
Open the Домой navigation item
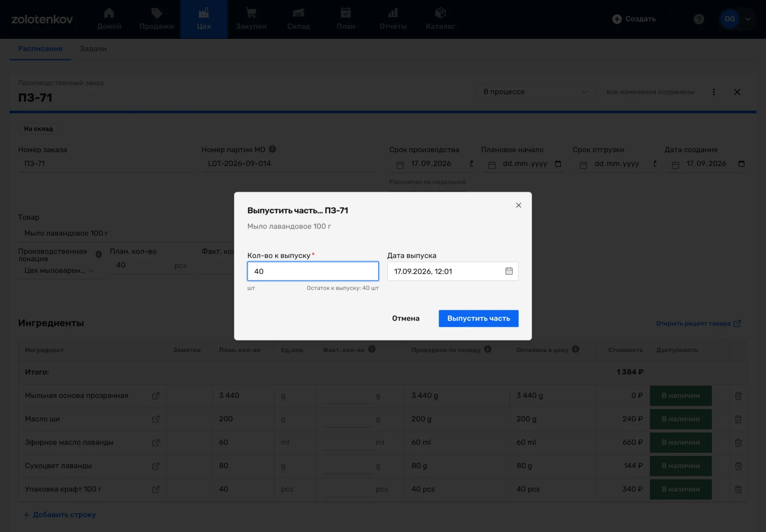click(109, 19)
